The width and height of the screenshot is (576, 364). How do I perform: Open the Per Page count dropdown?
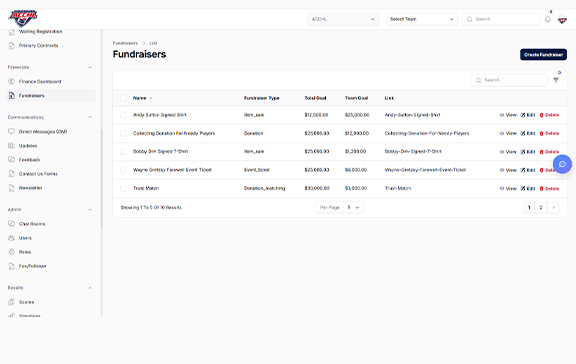click(x=353, y=208)
